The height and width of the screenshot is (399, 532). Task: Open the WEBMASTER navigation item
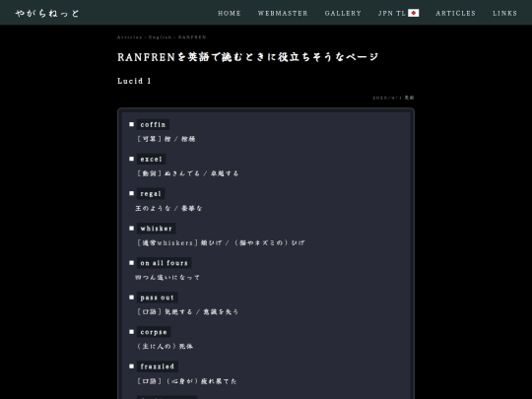click(283, 13)
